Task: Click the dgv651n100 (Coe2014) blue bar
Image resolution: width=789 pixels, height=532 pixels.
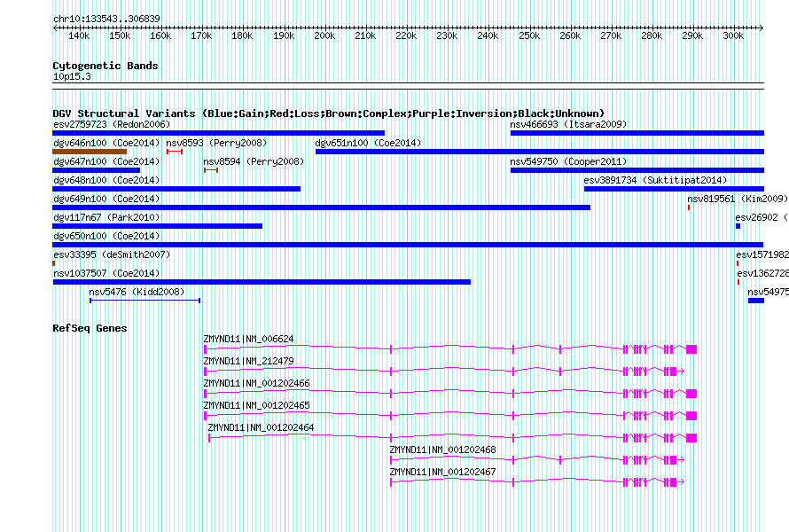Action: [540, 152]
